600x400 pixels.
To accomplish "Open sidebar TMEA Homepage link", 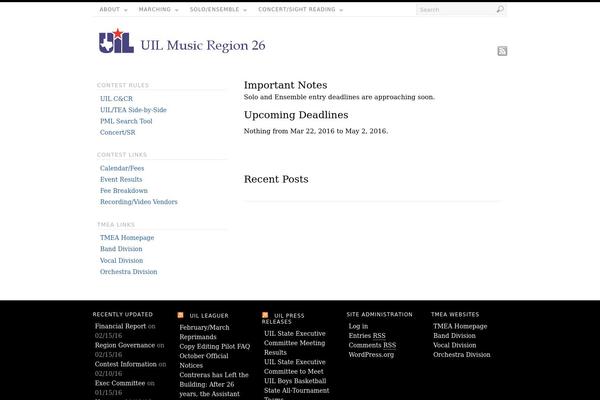I will click(x=127, y=238).
